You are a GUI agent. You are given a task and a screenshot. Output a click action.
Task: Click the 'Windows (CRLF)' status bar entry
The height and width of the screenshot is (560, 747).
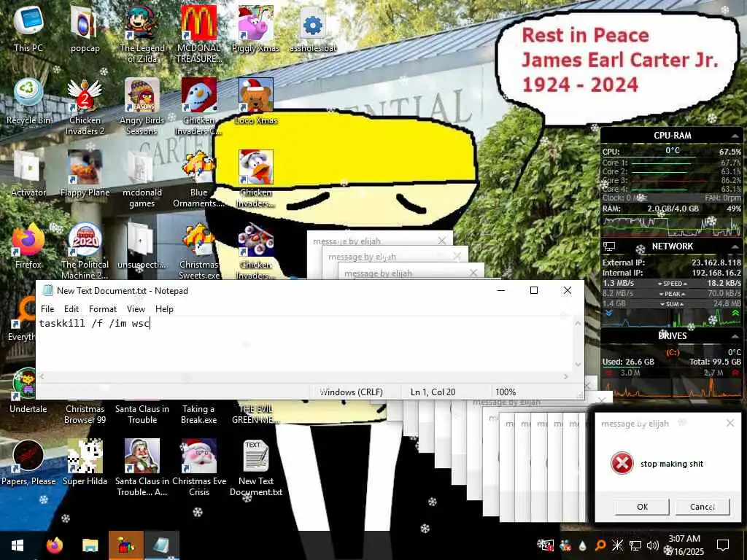pos(351,392)
